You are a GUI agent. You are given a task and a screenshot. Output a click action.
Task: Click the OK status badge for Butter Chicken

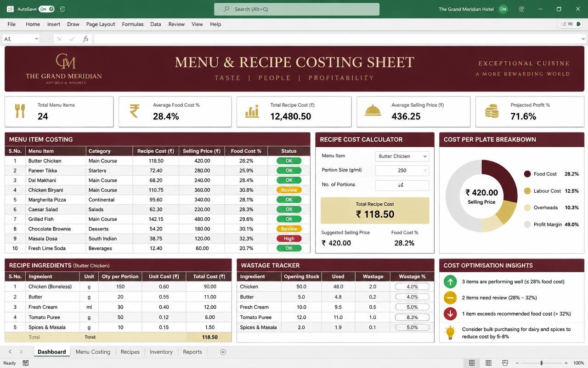pos(289,161)
